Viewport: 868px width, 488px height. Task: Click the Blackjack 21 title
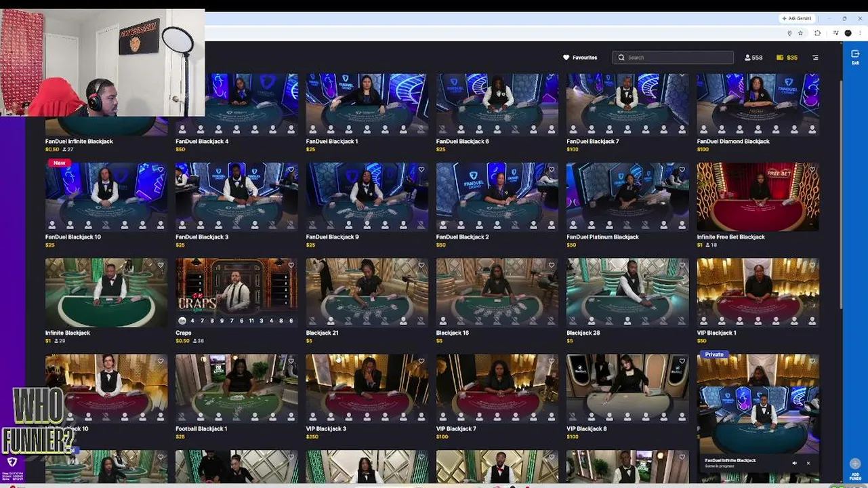pos(322,333)
